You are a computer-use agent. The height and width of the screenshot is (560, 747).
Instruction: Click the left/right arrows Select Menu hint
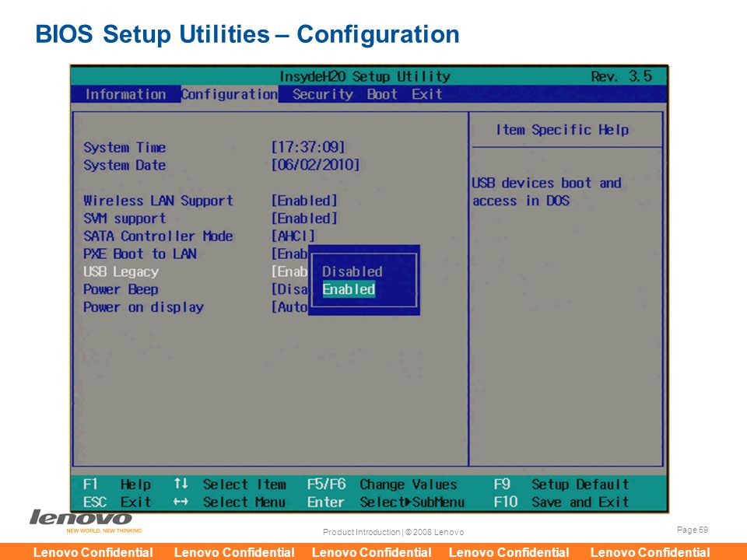pyautogui.click(x=230, y=502)
